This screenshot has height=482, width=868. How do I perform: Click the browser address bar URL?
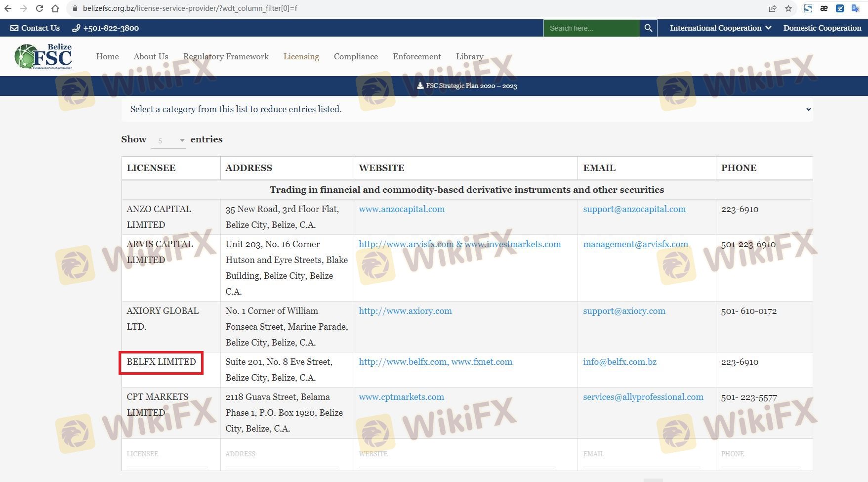tap(190, 8)
